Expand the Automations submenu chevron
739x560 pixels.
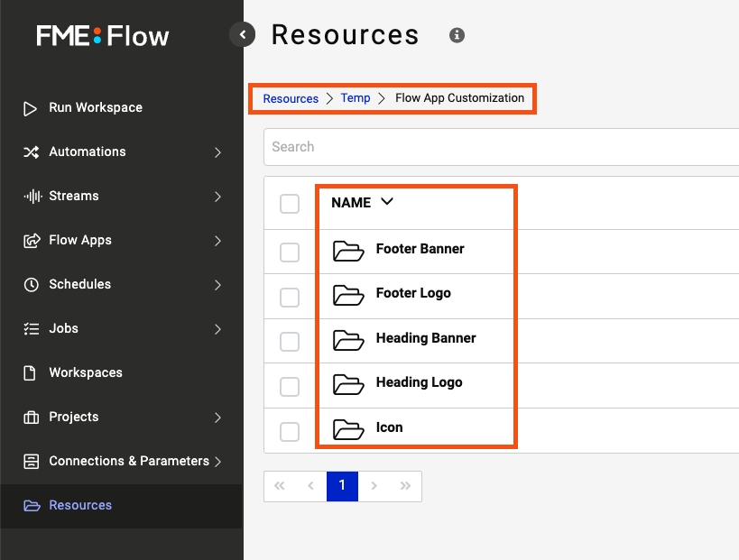tap(217, 152)
